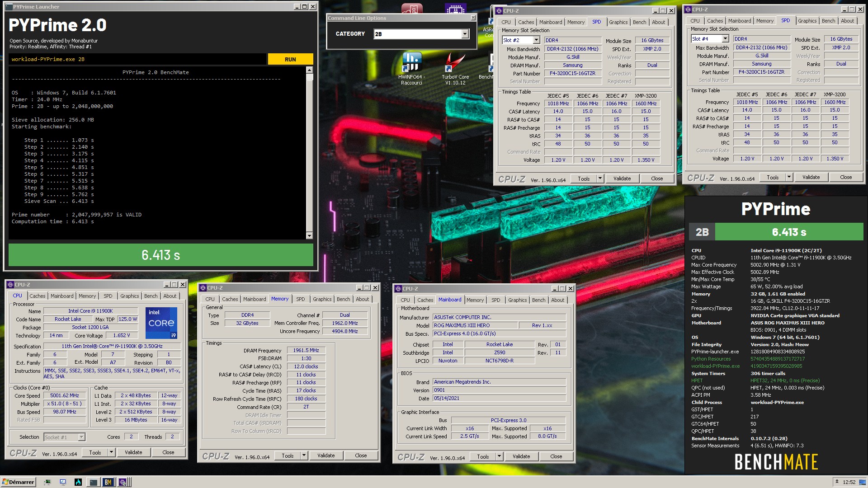Click the Multiplier x 51.0 ( 8 - 51 ) value

64,404
